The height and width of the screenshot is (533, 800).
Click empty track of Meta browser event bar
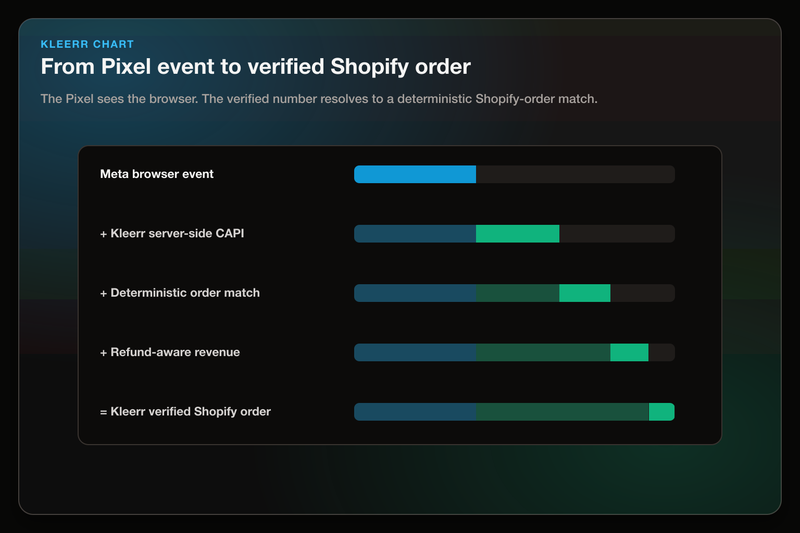[x=576, y=174]
